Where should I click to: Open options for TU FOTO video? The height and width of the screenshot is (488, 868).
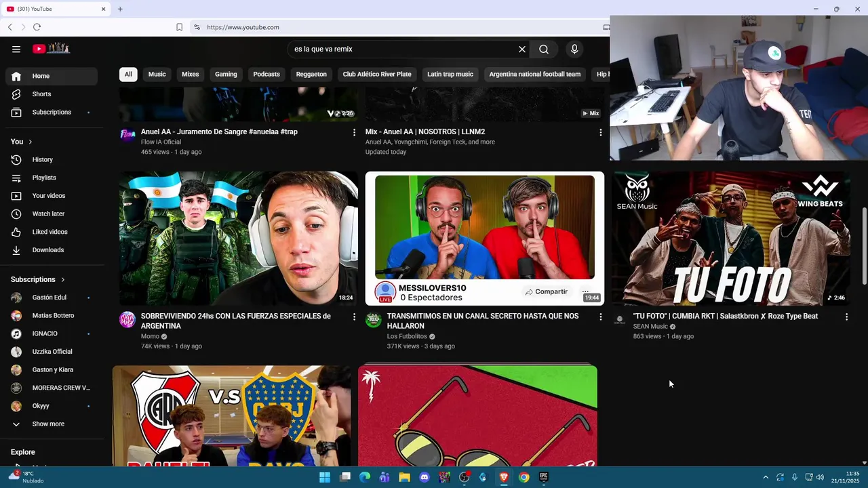846,317
